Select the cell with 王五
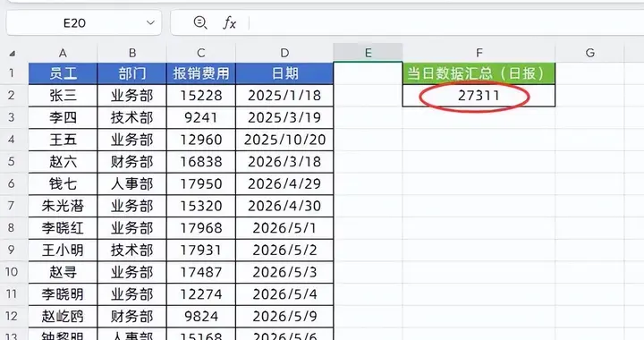This screenshot has height=340, width=644. click(63, 140)
